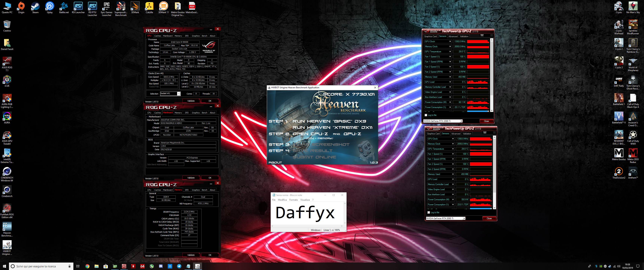This screenshot has height=270, width=644.
Task: Open Discord from the taskbar
Action: pyautogui.click(x=161, y=266)
